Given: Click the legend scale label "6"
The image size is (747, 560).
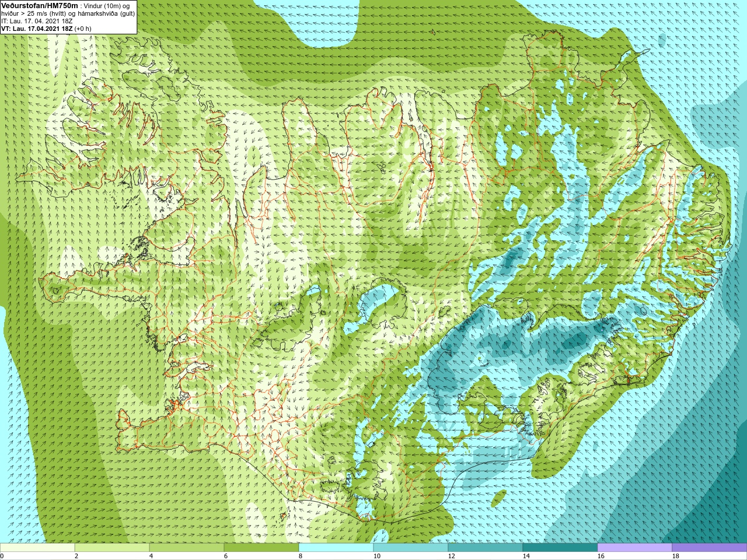Looking at the screenshot, I should coord(226,556).
